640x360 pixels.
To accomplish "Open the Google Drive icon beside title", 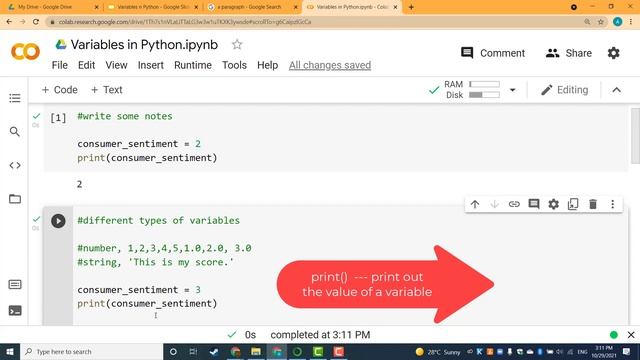I will (61, 44).
